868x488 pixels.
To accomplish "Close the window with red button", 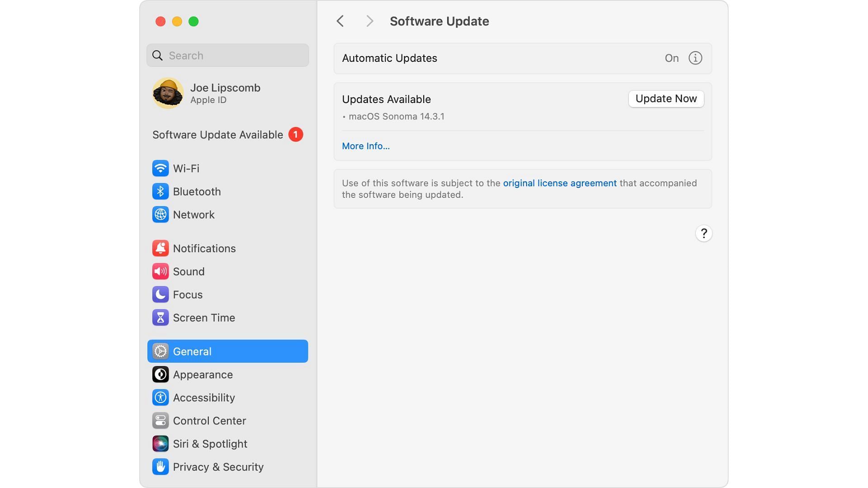I will 160,21.
